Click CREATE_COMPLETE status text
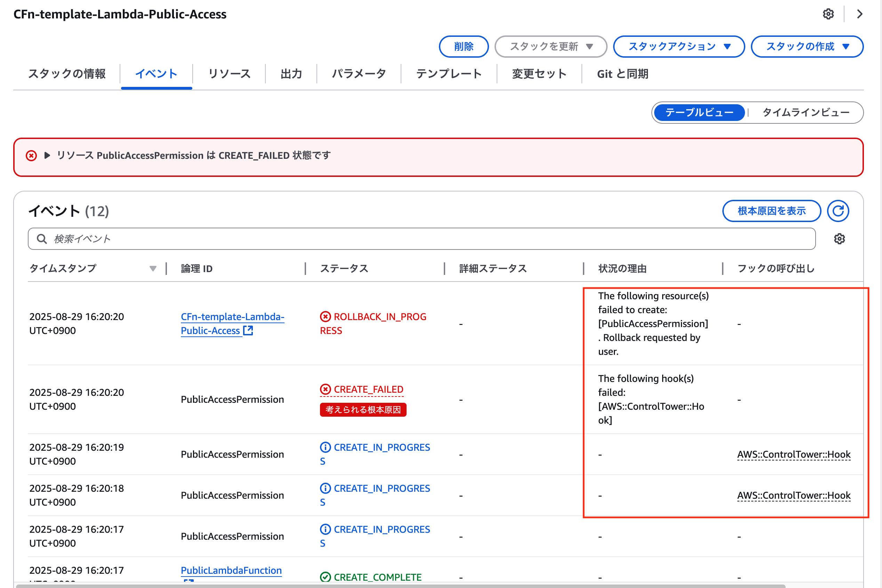This screenshot has width=882, height=588. pos(378,577)
